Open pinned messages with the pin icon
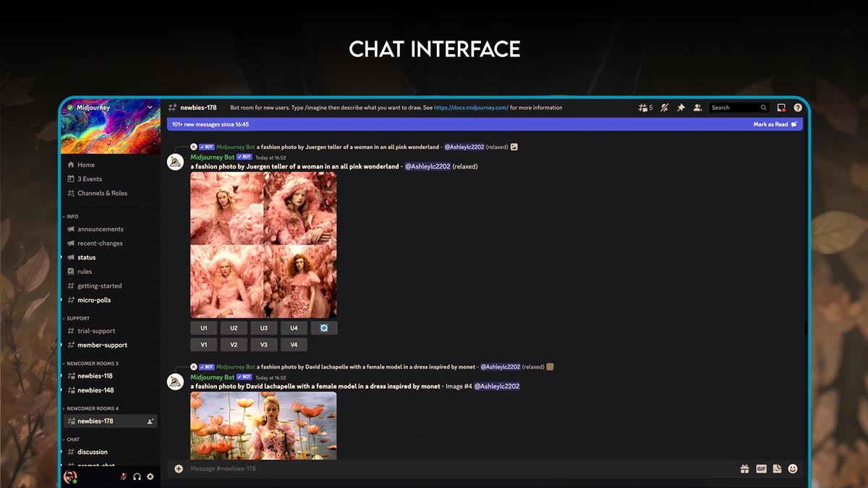This screenshot has width=868, height=488. 681,108
